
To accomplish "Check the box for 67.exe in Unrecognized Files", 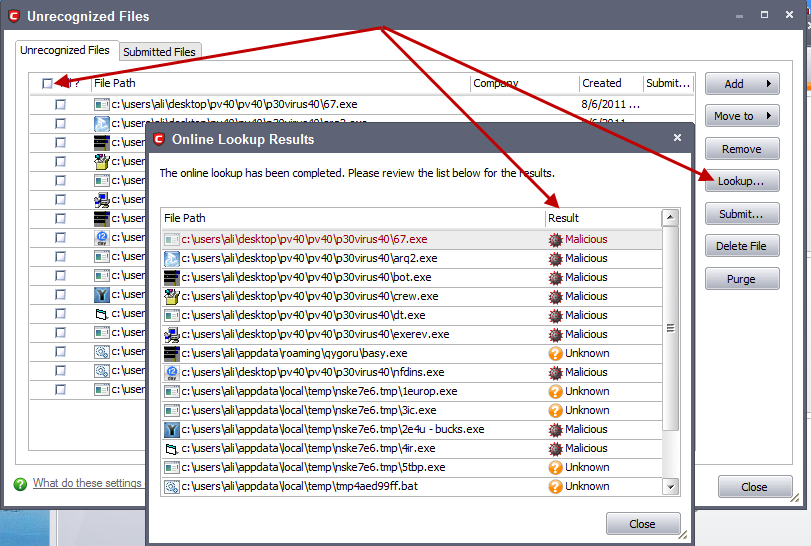I will pyautogui.click(x=61, y=104).
